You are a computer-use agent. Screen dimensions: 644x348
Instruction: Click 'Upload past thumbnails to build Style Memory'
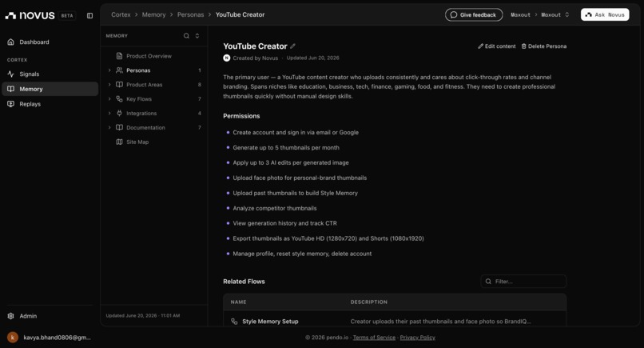296,193
